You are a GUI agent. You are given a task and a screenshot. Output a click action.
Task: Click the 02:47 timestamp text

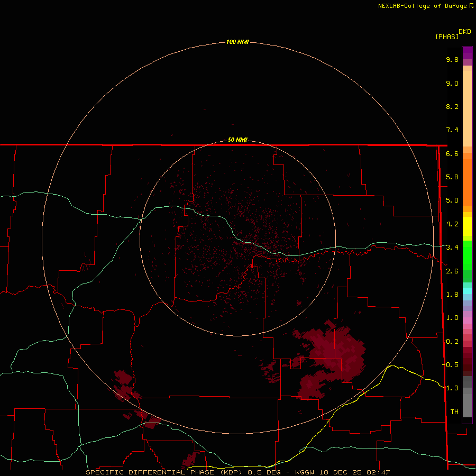click(378, 472)
